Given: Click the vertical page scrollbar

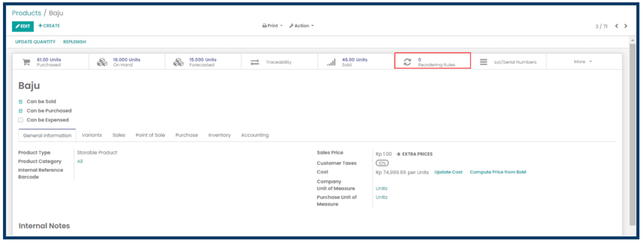Looking at the screenshot, I should pos(632,136).
